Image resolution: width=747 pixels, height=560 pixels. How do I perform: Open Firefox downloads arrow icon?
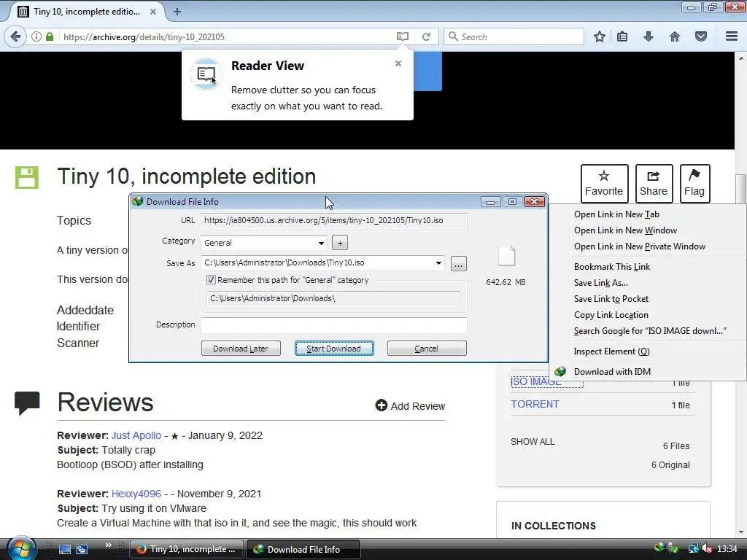tap(649, 36)
